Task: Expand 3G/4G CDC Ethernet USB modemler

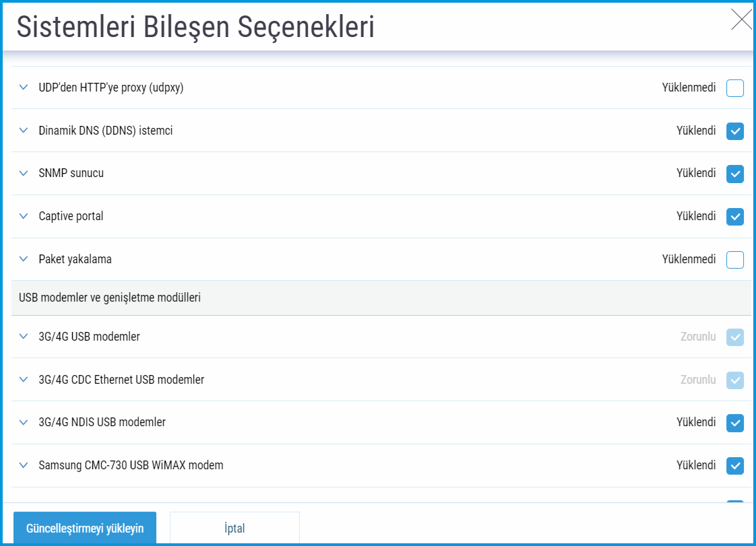Action: [24, 380]
